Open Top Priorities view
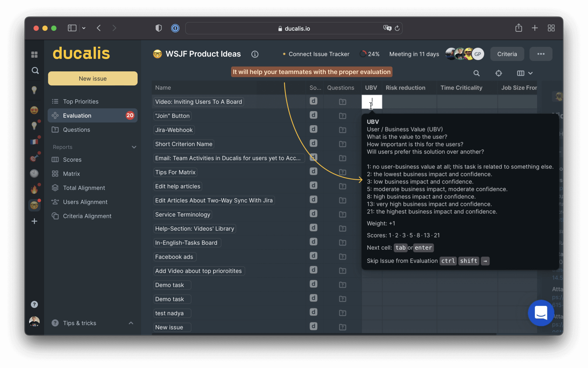This screenshot has height=368, width=588. coord(81,102)
